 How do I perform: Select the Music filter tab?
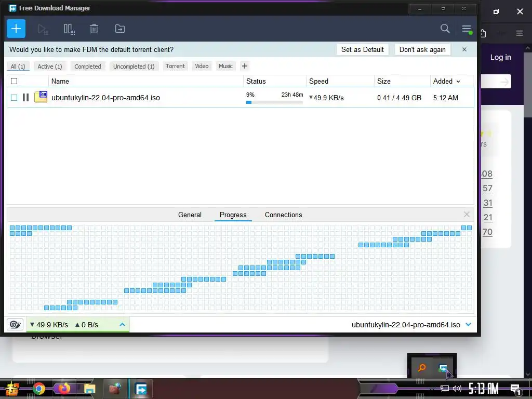pos(225,66)
